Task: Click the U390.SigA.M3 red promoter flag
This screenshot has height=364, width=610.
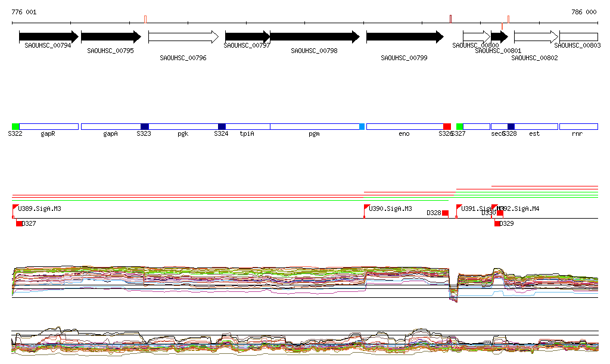Action: click(367, 207)
